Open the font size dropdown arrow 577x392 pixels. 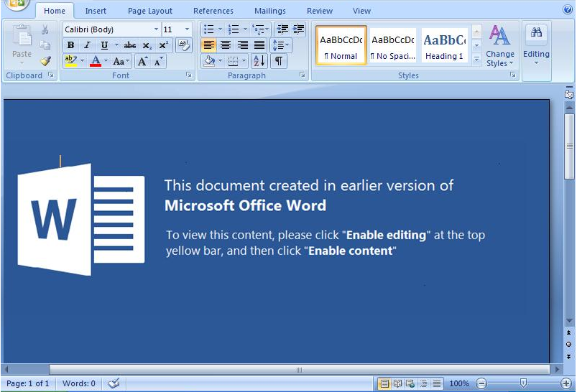pos(187,29)
